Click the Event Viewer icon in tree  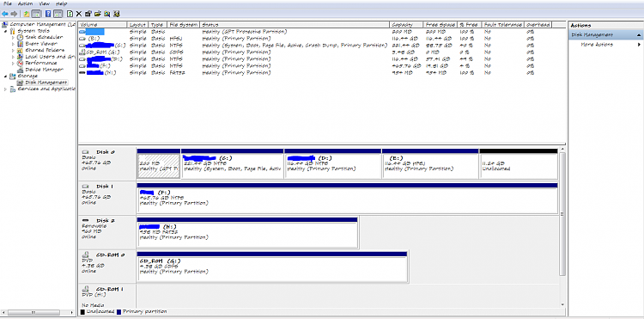pyautogui.click(x=20, y=44)
